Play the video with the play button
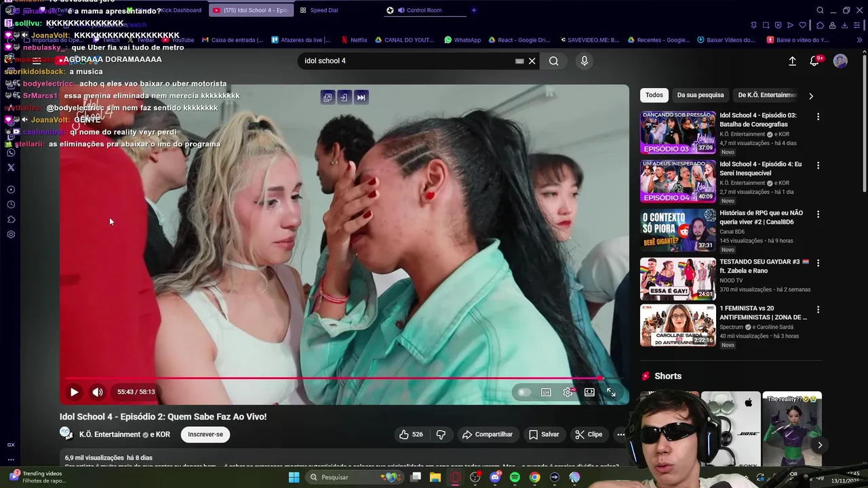Viewport: 868px width, 488px height. 74,392
